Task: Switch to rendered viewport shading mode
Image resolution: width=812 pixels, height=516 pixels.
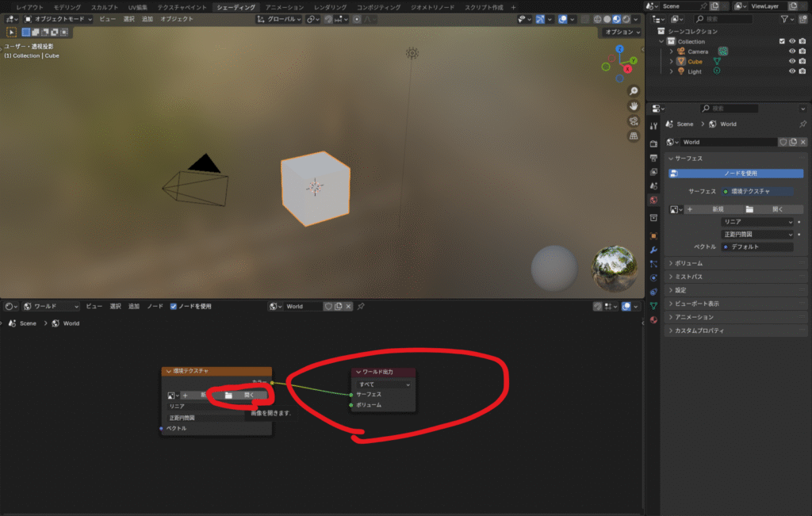Action: click(626, 19)
